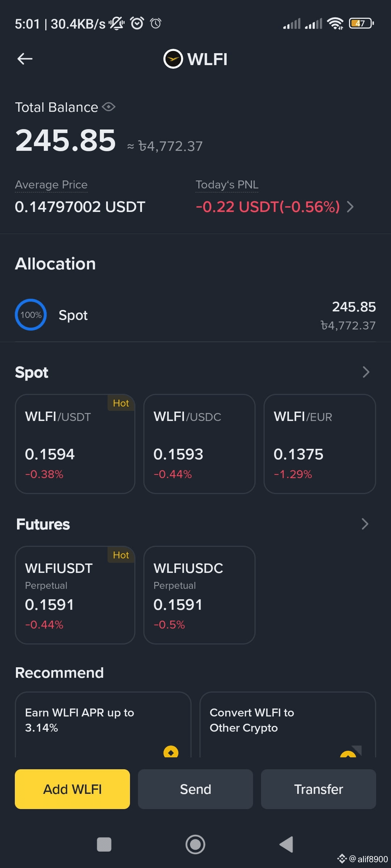The image size is (391, 868).
Task: Toggle balance visibility eye icon
Action: (x=109, y=107)
